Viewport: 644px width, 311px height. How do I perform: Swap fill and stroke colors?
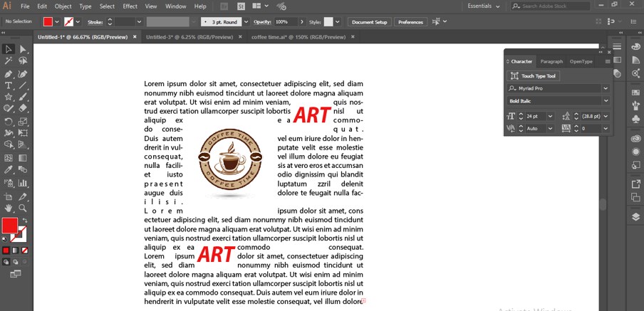point(25,221)
